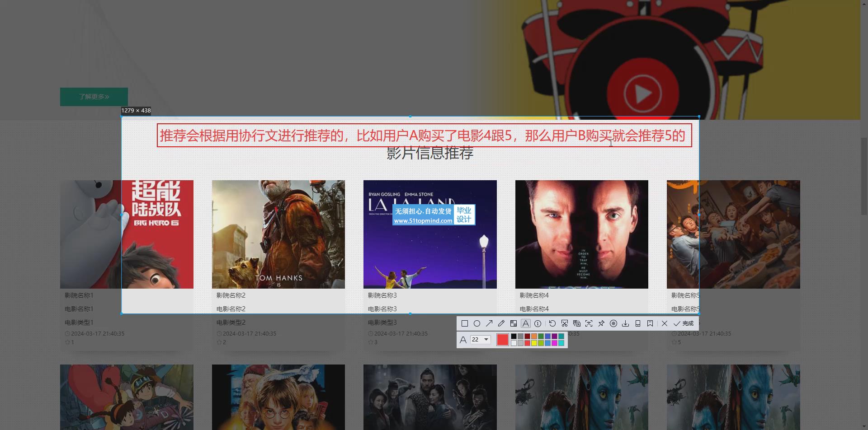Choose the black color swatch
This screenshot has height=430, width=868.
tap(514, 337)
